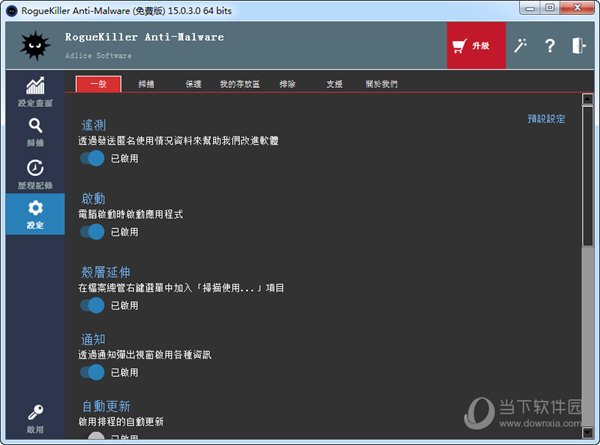Switch off the 通知 notification toggle
Image resolution: width=600 pixels, height=445 pixels.
click(92, 372)
